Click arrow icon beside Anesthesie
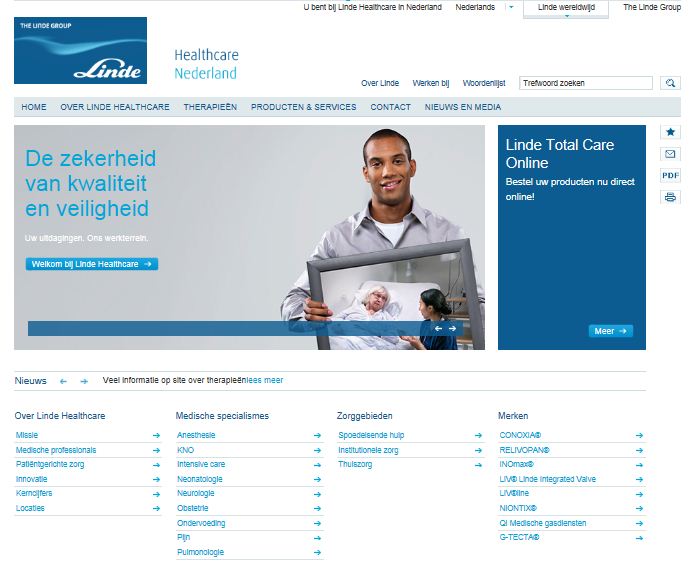 coord(317,436)
